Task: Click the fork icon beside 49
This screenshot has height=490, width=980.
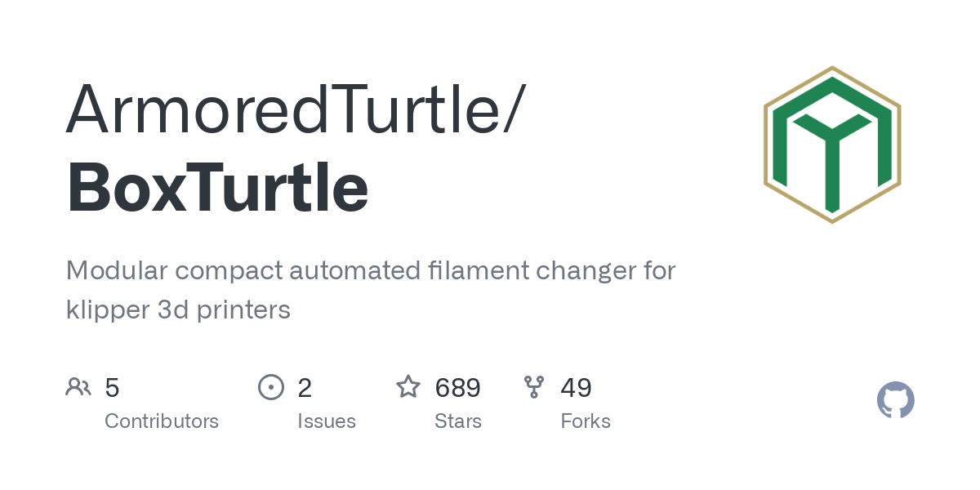Action: coord(534,387)
